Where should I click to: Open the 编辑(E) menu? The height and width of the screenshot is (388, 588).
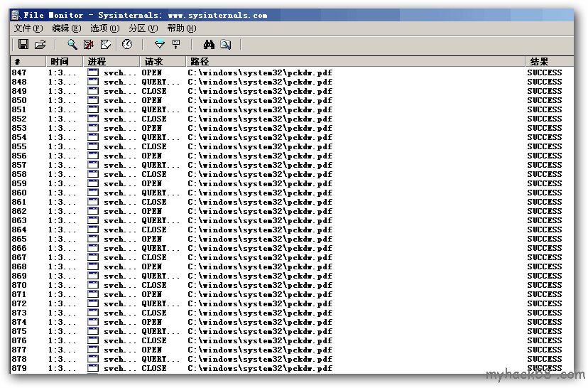(x=66, y=28)
